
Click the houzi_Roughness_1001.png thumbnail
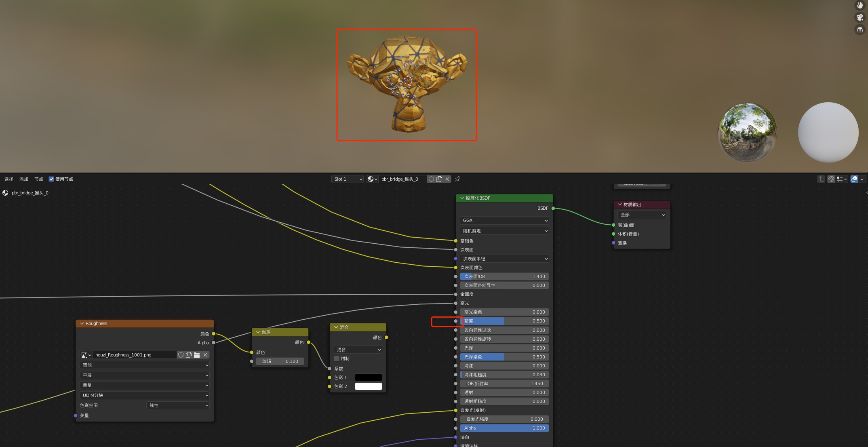click(x=84, y=354)
